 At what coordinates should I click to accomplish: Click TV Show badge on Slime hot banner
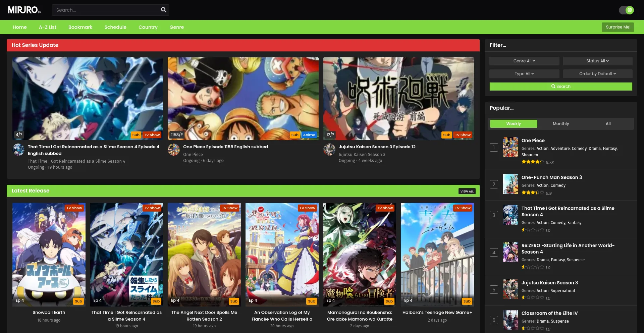click(152, 135)
